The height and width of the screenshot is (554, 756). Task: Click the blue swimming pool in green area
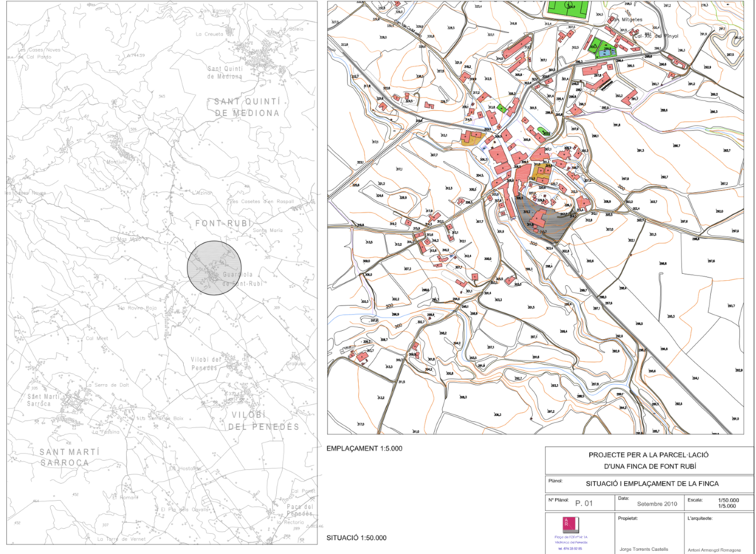point(605,52)
